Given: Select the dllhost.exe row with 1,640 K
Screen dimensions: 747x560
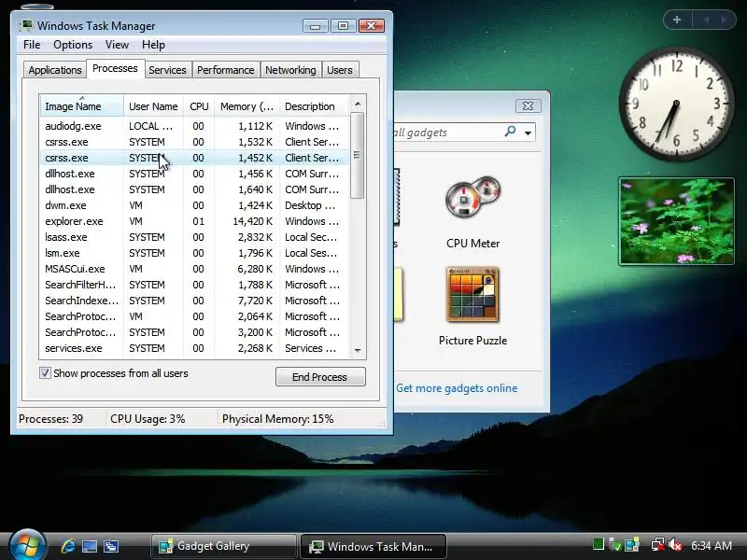Looking at the screenshot, I should (194, 189).
